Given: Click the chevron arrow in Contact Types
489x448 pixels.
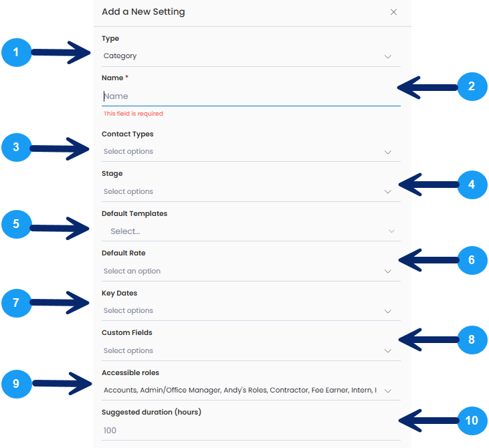Looking at the screenshot, I should pos(387,152).
